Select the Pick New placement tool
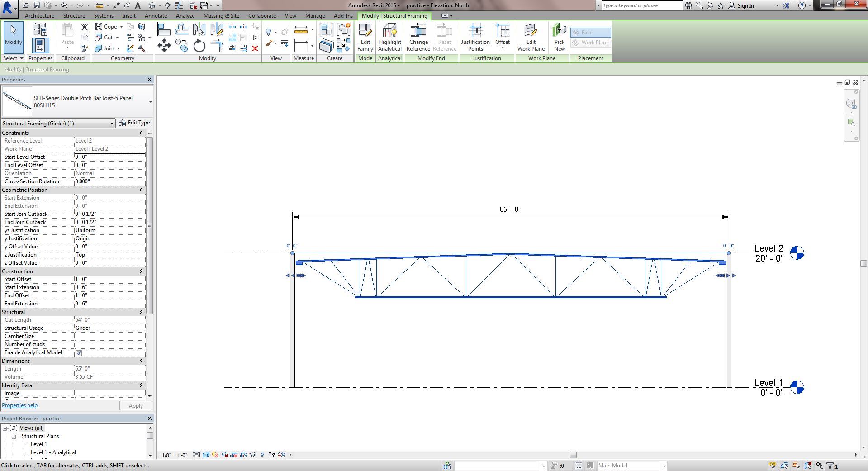 tap(559, 37)
